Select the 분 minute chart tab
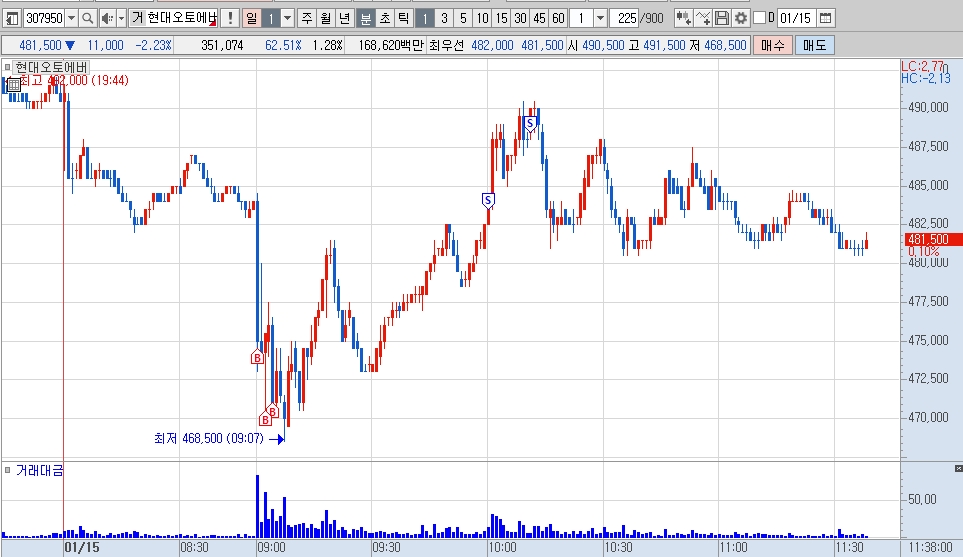The height and width of the screenshot is (557, 963). pos(365,18)
